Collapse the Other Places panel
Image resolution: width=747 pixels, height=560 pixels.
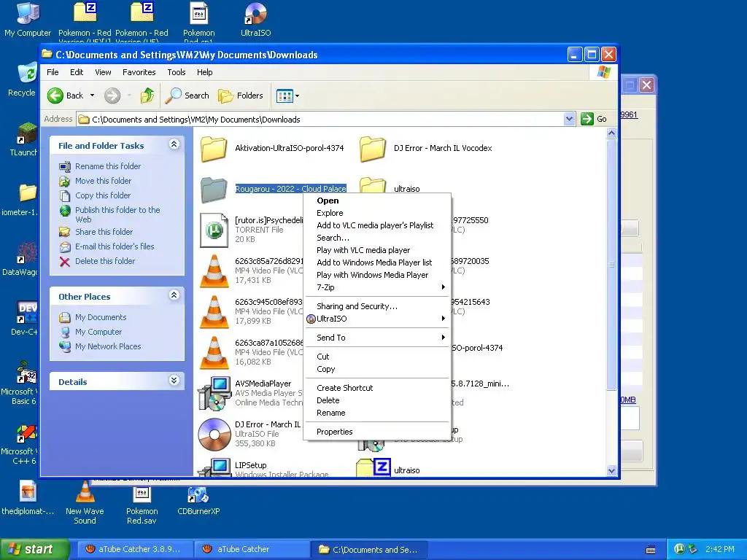[x=174, y=295]
